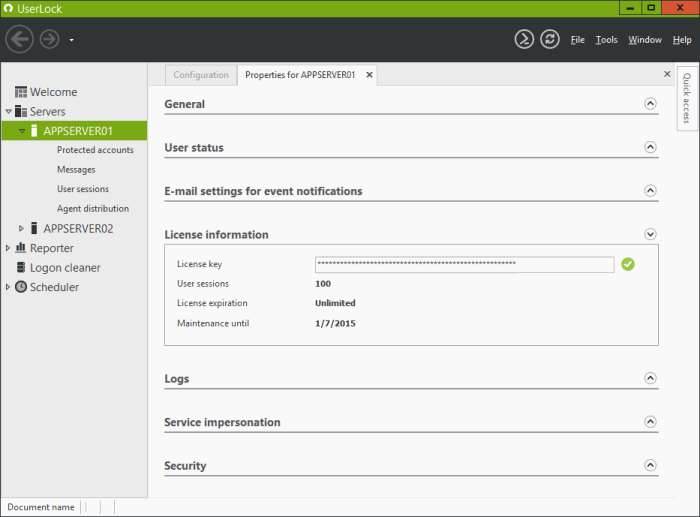Close the Properties for APPSERVER01 tab
This screenshot has height=517, width=700.
pyautogui.click(x=369, y=75)
